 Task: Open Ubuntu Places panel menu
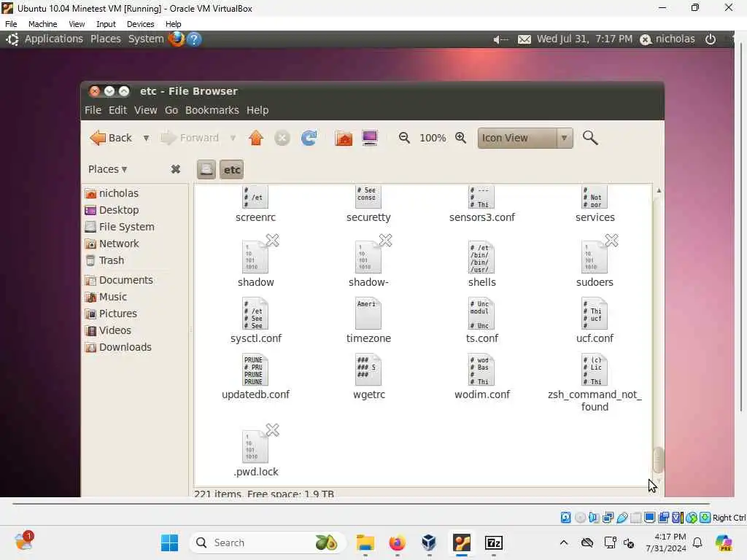pos(105,39)
